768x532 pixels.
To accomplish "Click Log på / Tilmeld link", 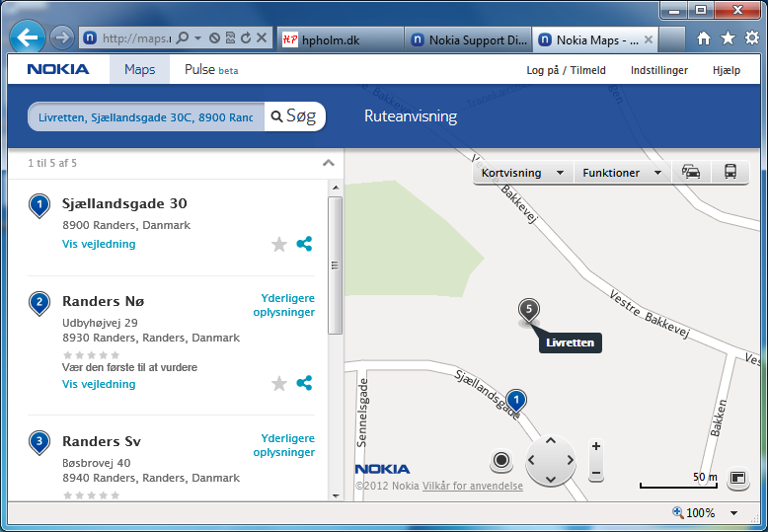I will [566, 70].
